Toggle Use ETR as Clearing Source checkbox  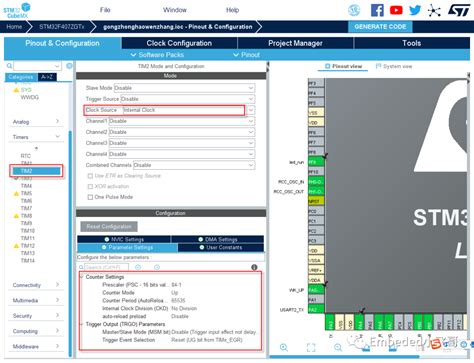click(x=90, y=176)
